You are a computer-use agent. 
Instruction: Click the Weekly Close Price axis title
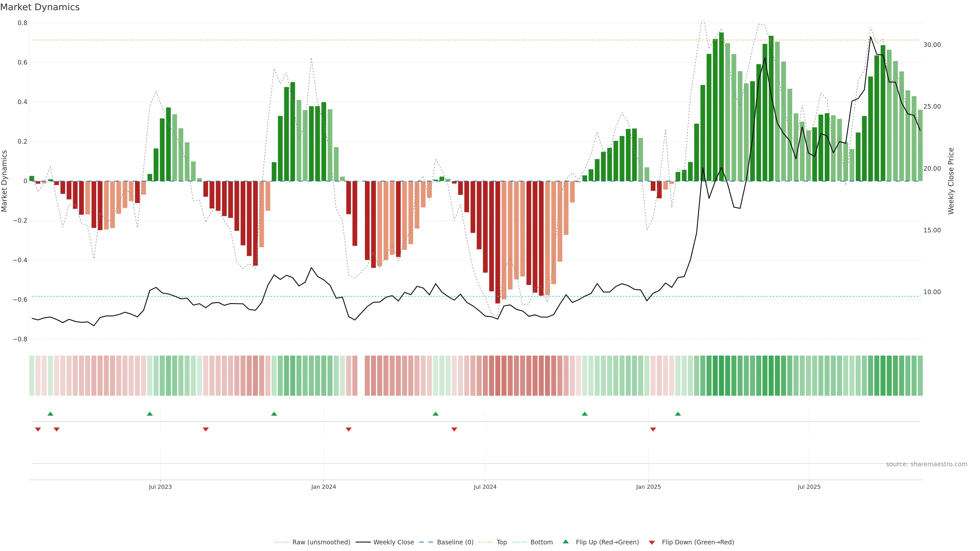click(x=951, y=181)
